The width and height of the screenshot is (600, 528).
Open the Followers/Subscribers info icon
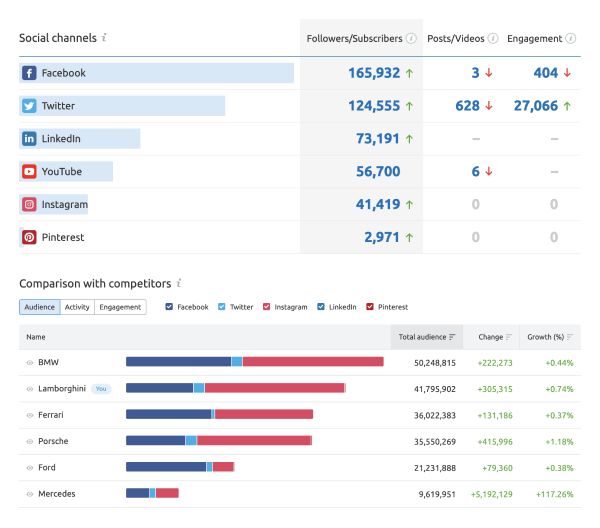(411, 39)
